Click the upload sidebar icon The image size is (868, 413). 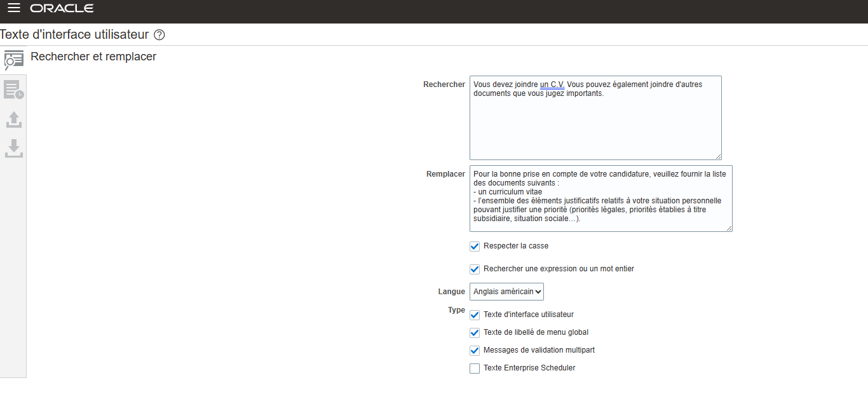pyautogui.click(x=13, y=119)
